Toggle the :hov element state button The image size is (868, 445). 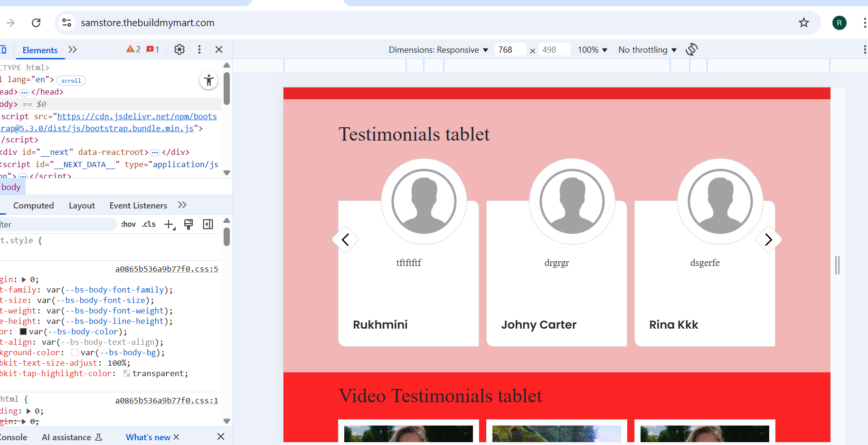pyautogui.click(x=128, y=224)
